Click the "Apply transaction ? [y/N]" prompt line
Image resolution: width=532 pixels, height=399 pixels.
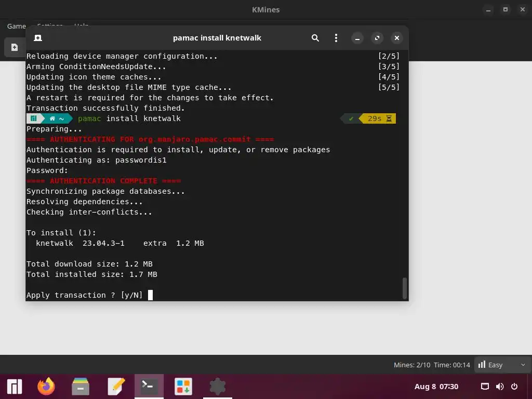click(x=85, y=295)
